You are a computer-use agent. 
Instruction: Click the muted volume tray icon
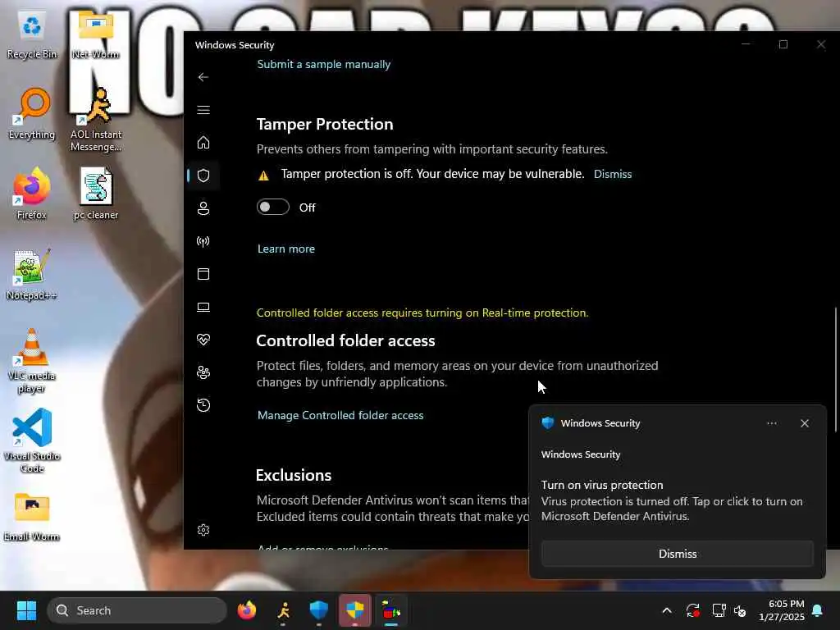coord(741,610)
